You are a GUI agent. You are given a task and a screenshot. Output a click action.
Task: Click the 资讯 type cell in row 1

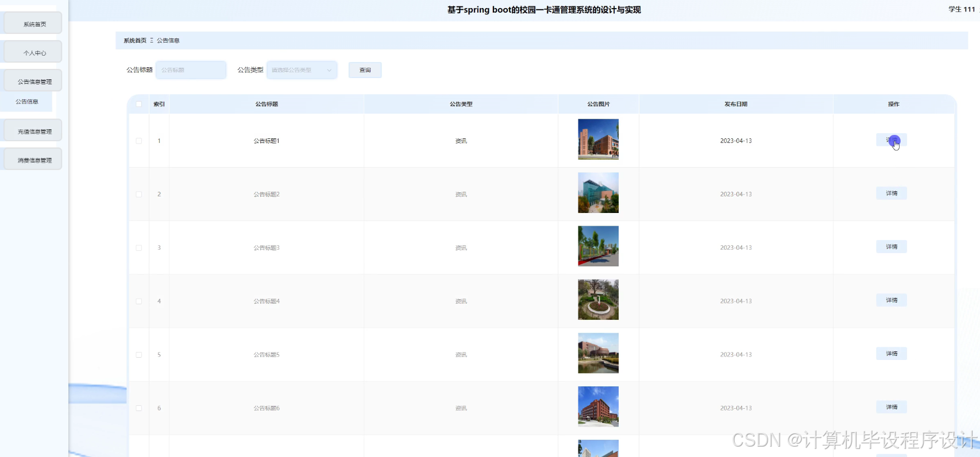point(461,141)
